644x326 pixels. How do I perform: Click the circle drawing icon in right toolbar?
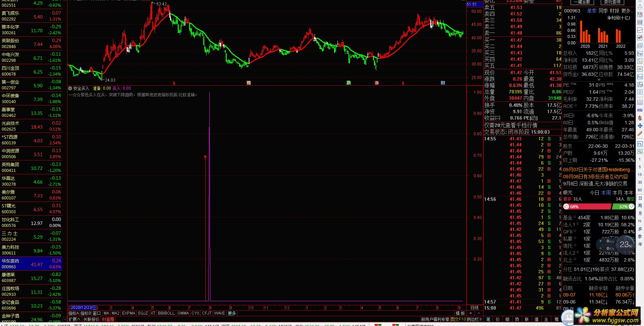click(x=640, y=92)
